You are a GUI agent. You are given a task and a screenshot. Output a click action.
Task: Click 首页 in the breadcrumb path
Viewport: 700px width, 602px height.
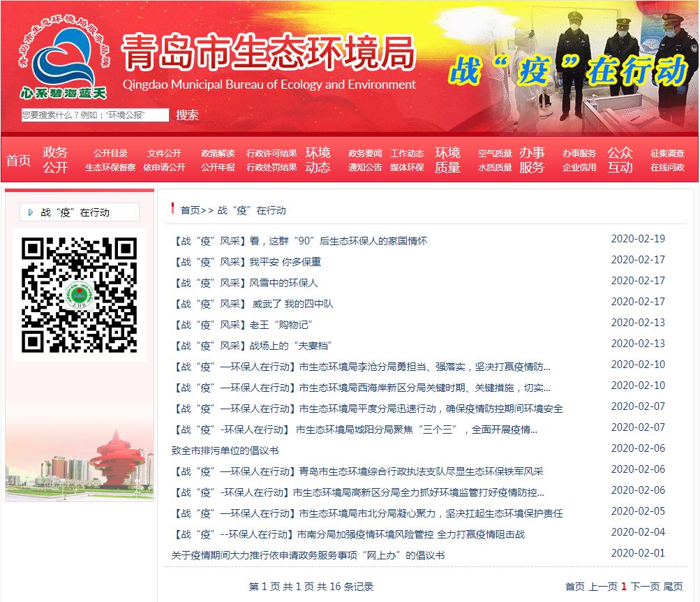point(190,210)
